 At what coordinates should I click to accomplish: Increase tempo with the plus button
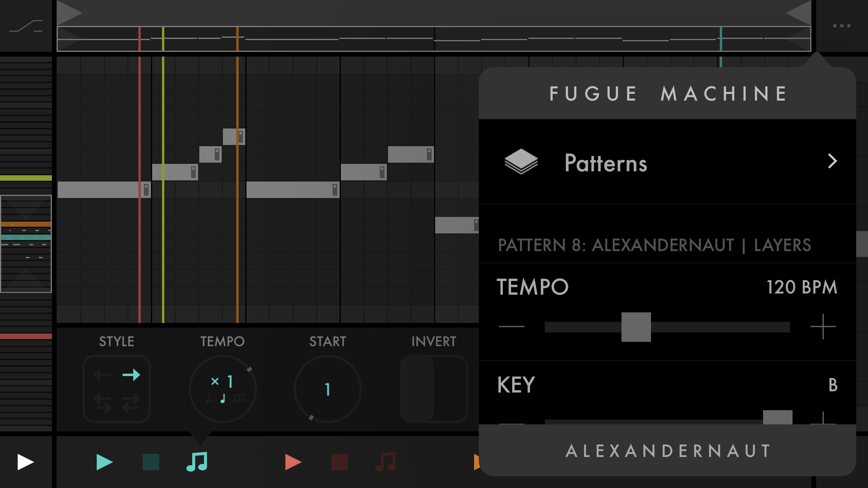tap(823, 327)
